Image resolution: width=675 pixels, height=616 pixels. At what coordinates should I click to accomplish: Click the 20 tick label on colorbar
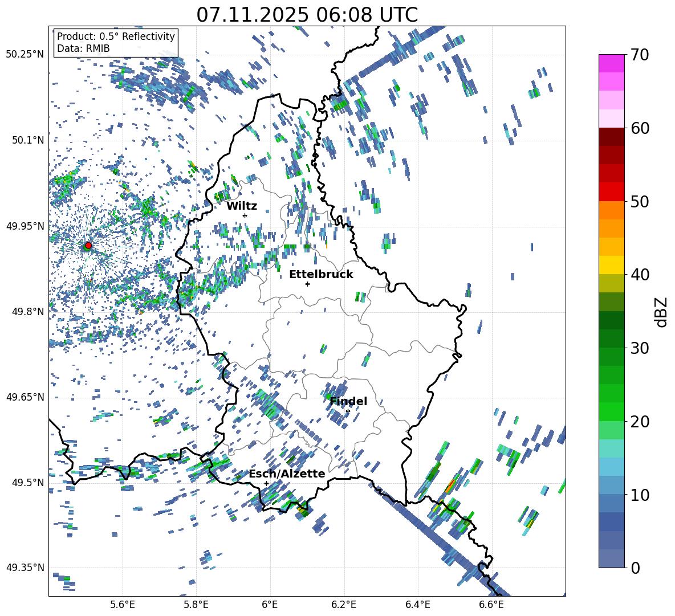pyautogui.click(x=640, y=421)
